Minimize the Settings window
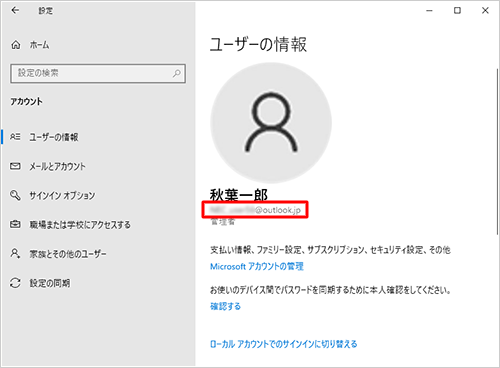 [429, 11]
